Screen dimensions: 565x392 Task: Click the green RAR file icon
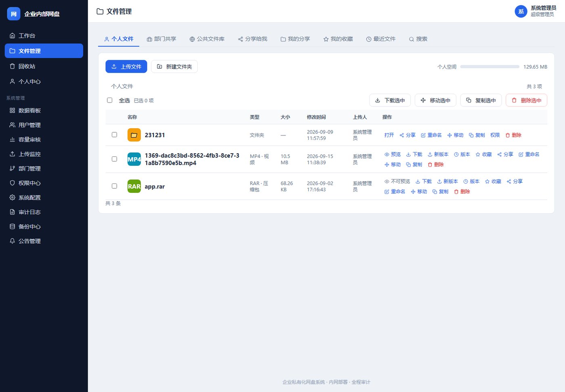coord(134,186)
